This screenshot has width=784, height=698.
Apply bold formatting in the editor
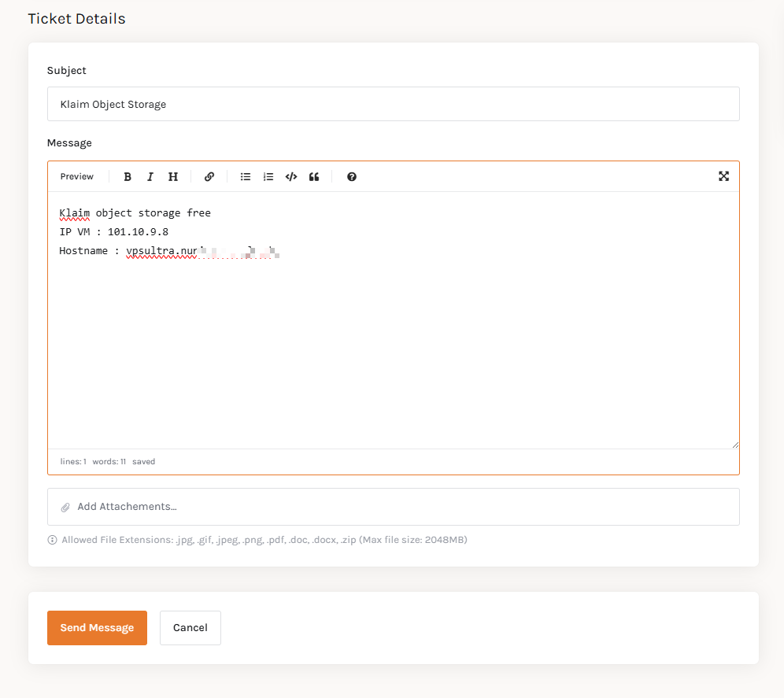pyautogui.click(x=128, y=176)
